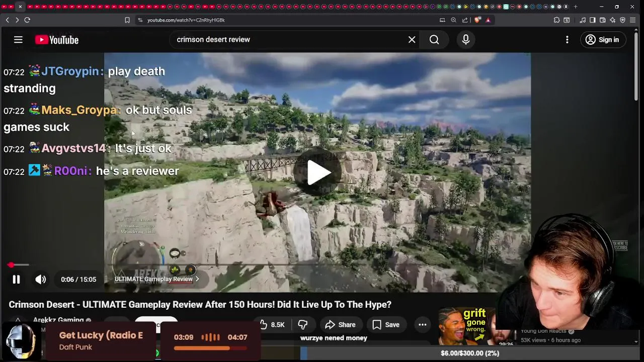
Task: Click the 'Get Lucky (Radio E' song title
Action: (x=101, y=335)
